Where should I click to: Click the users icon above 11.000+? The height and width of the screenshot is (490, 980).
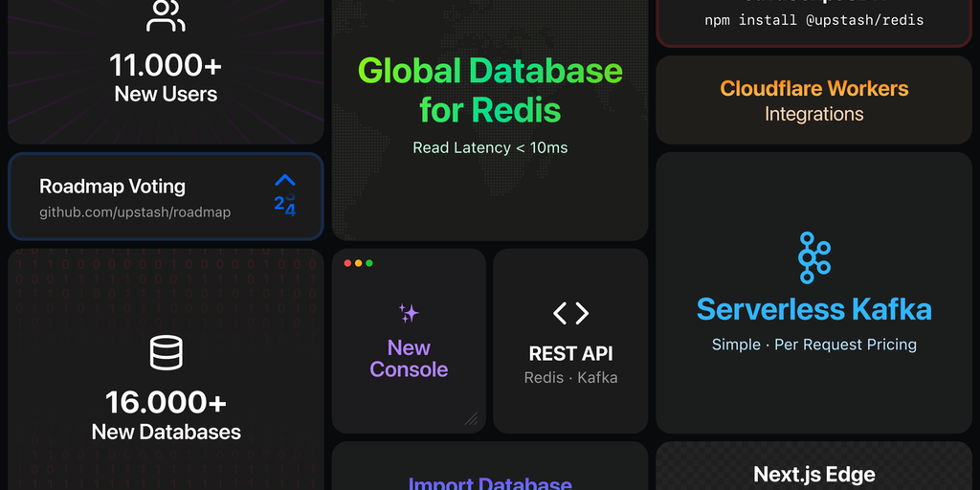[x=166, y=15]
